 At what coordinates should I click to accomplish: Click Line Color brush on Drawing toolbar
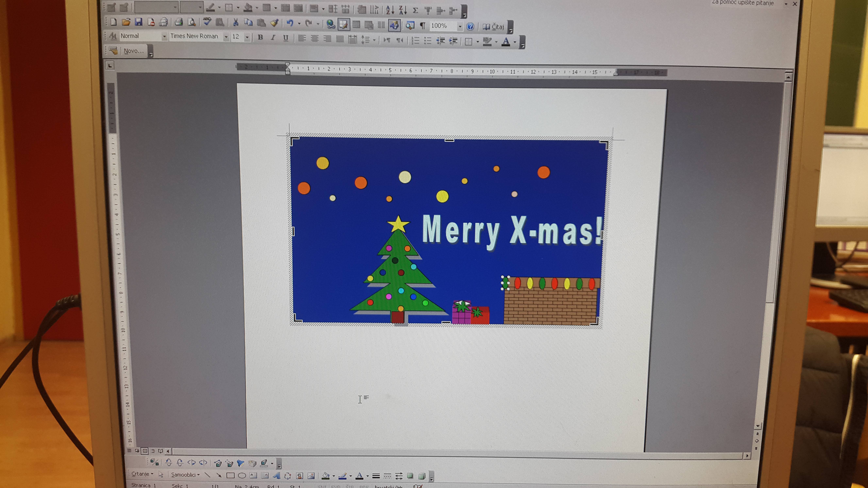[x=342, y=476]
